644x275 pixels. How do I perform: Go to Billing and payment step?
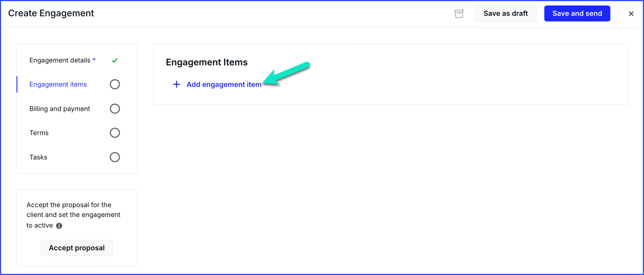pyautogui.click(x=60, y=109)
